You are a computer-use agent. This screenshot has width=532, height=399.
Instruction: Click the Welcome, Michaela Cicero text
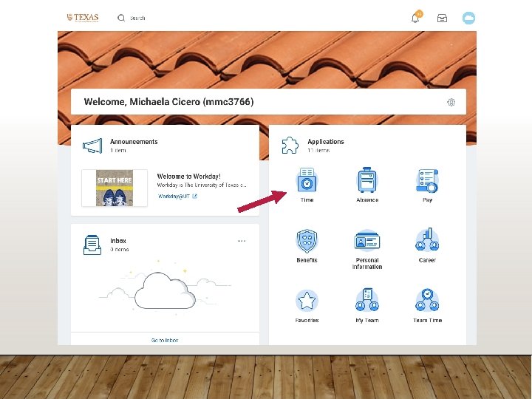click(168, 102)
